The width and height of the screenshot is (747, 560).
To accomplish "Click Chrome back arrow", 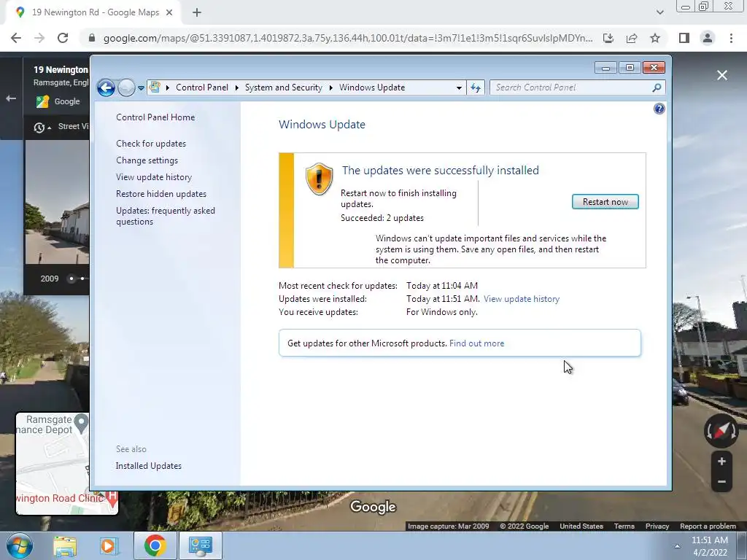I will click(16, 38).
